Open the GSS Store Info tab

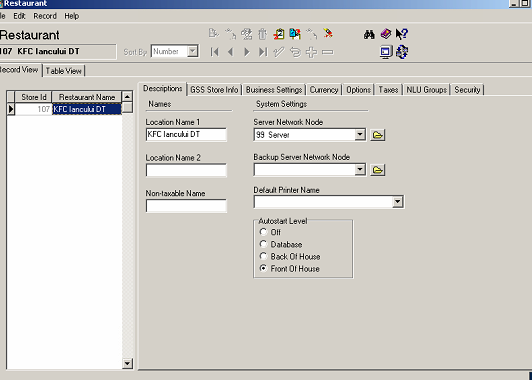point(214,90)
